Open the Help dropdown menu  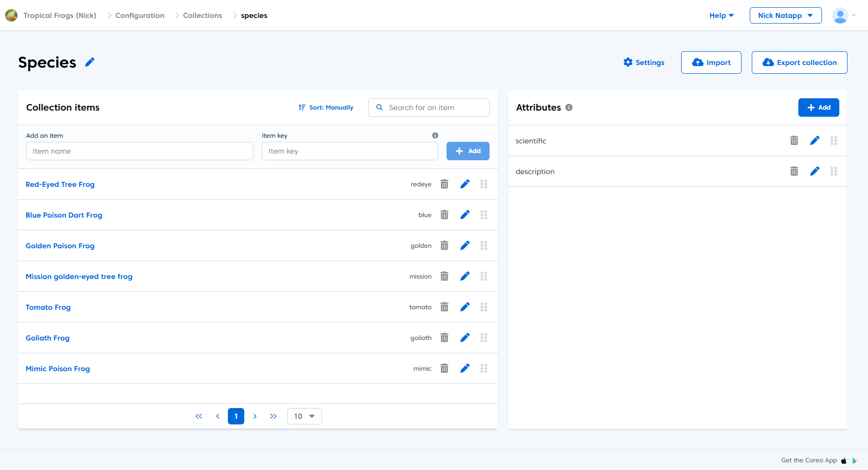[x=722, y=15]
